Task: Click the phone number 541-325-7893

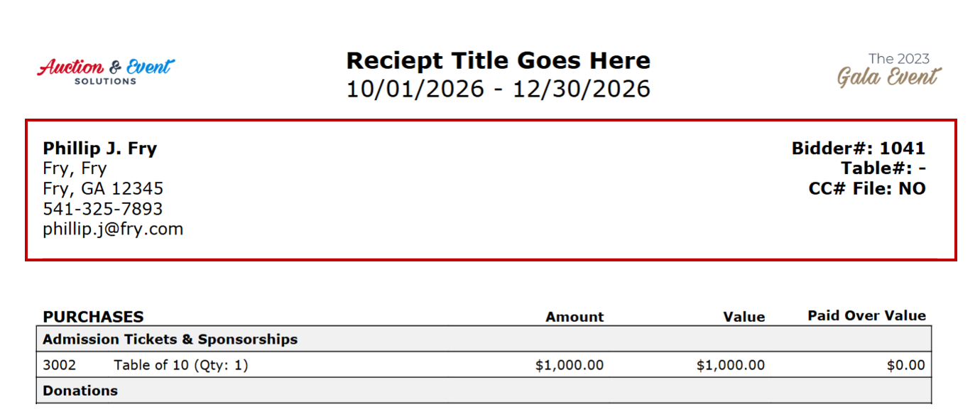Action: coord(103,209)
